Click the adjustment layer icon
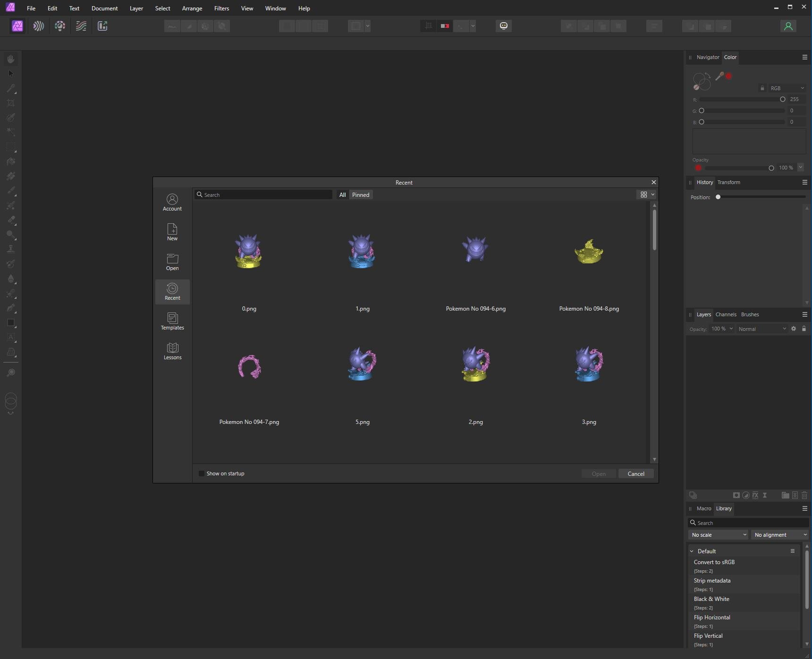The image size is (812, 659). (x=746, y=495)
